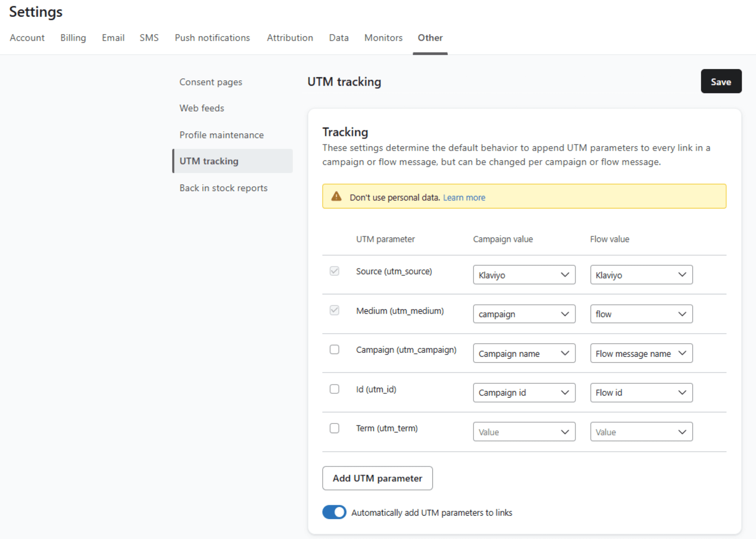Open Back in stock reports in sidebar
The height and width of the screenshot is (539, 756).
click(x=223, y=188)
